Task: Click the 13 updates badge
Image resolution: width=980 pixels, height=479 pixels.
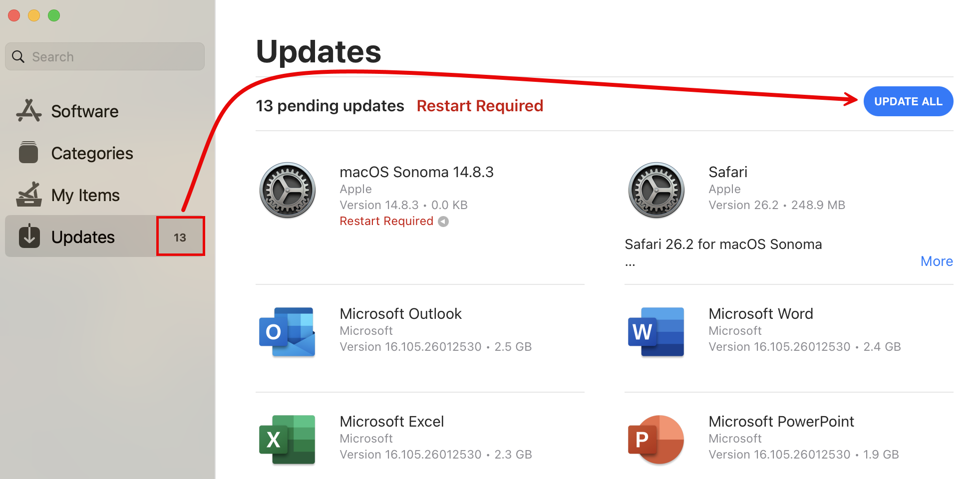Action: coord(180,238)
